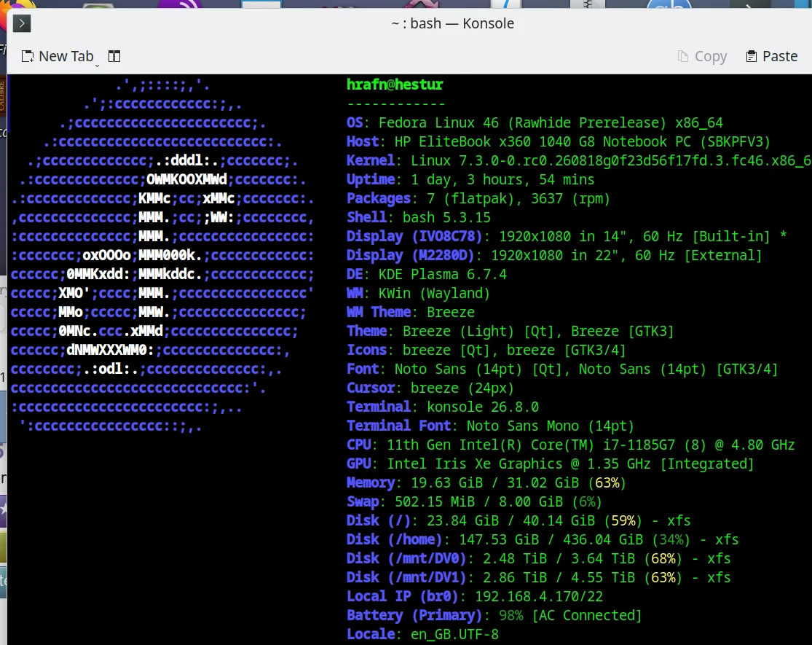Click the dashed separator under hrafn@hestur

395,104
